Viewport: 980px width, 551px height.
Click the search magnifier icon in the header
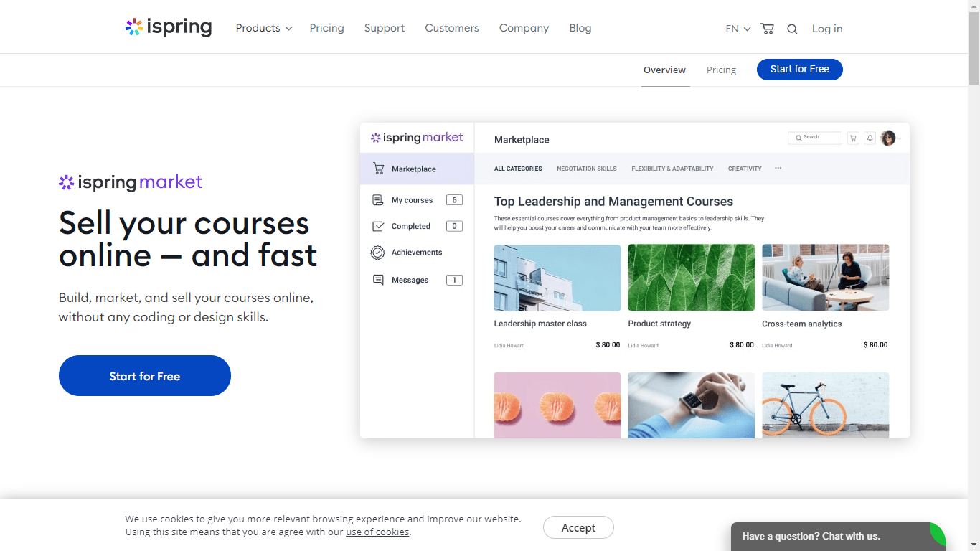pos(792,29)
